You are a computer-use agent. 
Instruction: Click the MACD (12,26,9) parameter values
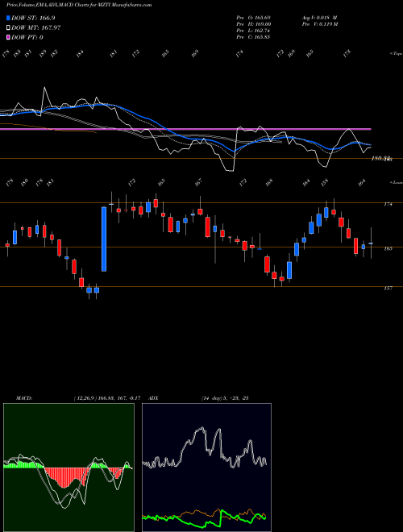click(x=107, y=397)
